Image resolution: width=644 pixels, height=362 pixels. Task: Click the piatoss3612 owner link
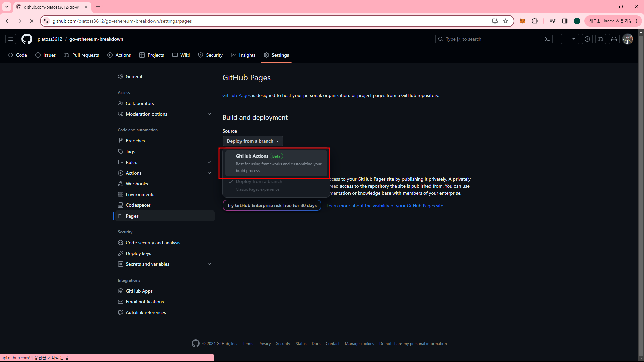coord(50,39)
